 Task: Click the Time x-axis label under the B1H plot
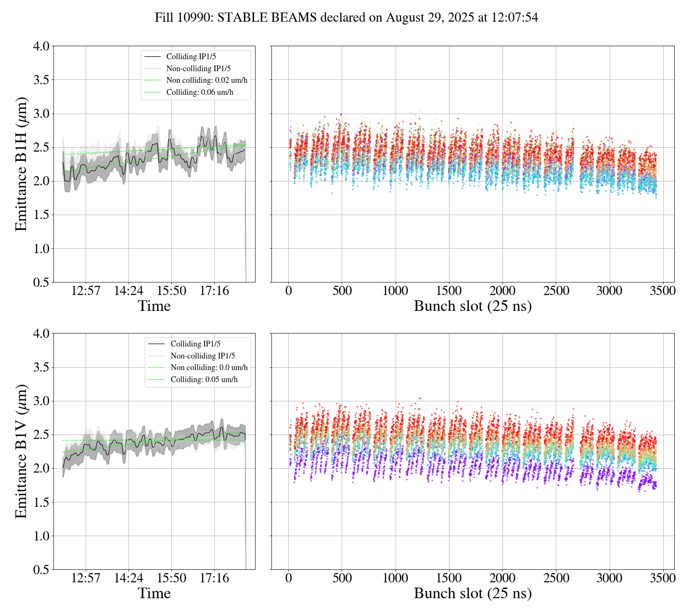coord(154,306)
